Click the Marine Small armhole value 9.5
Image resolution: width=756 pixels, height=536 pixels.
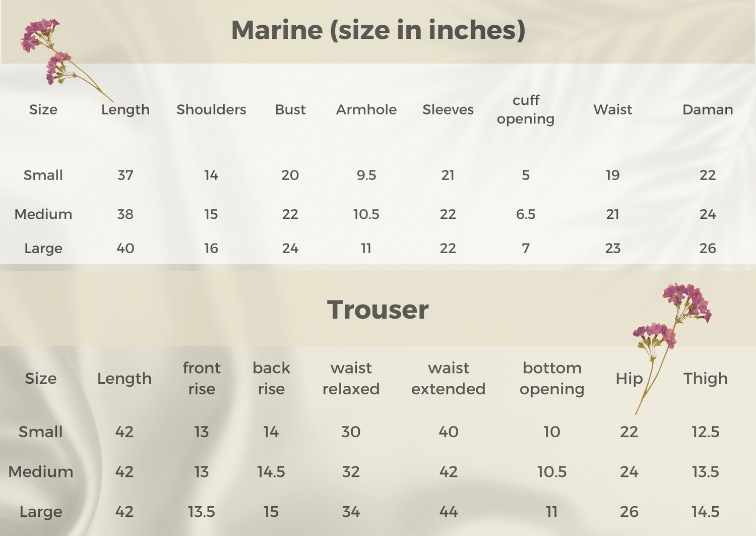point(366,175)
